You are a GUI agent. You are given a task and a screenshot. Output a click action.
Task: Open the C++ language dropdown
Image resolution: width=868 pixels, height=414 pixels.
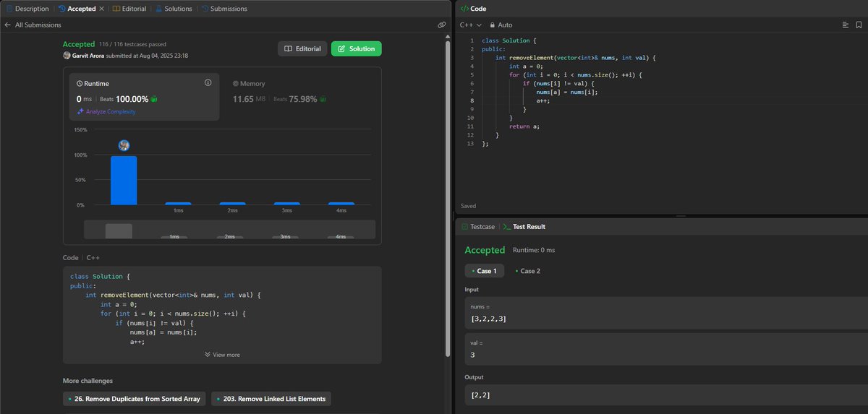(471, 25)
